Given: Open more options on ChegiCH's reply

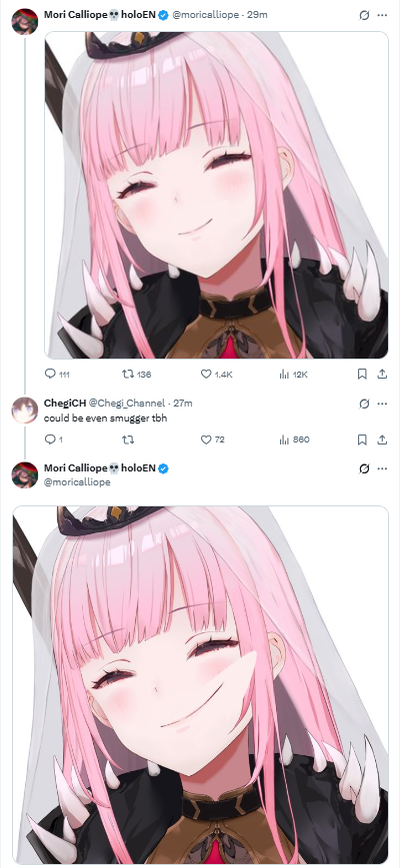Looking at the screenshot, I should [382, 404].
